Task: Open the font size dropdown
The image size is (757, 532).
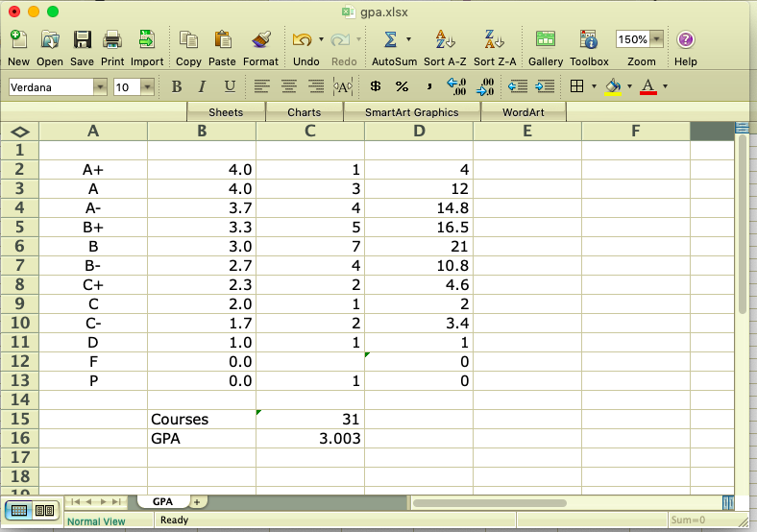Action: pyautogui.click(x=147, y=87)
